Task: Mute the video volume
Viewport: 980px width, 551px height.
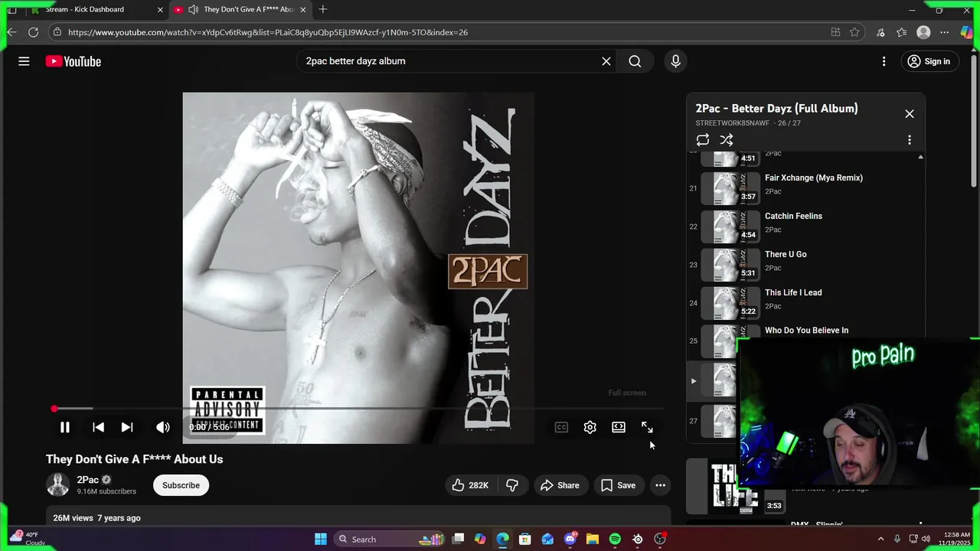Action: pos(163,427)
